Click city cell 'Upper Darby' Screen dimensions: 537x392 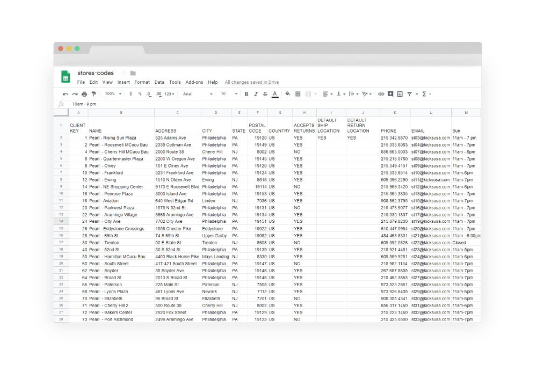(216, 236)
